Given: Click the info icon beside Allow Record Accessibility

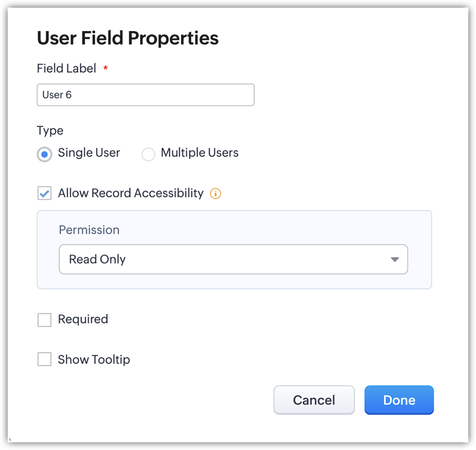Looking at the screenshot, I should coord(215,194).
